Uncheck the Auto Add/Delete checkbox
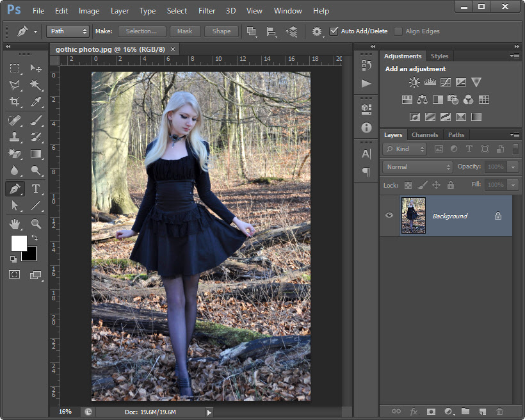 pos(334,31)
